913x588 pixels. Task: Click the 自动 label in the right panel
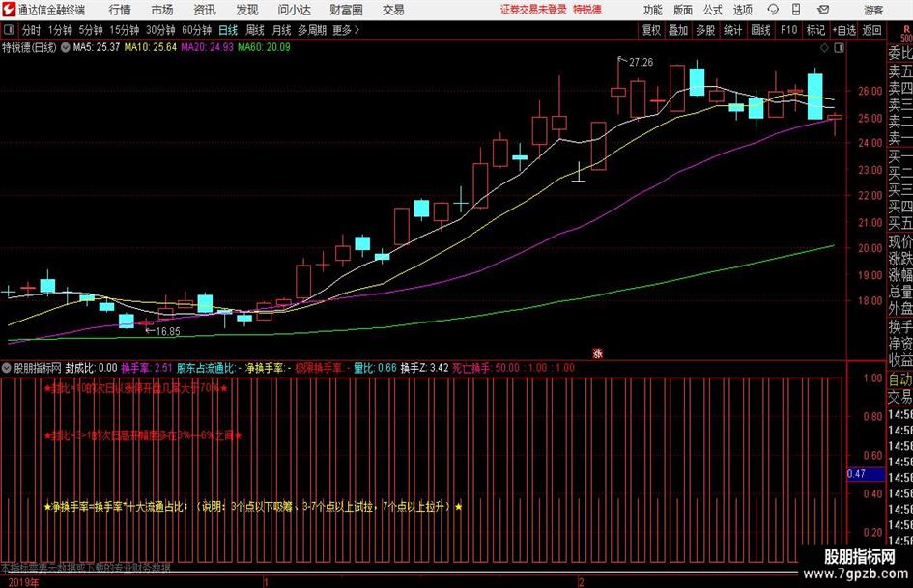(900, 379)
